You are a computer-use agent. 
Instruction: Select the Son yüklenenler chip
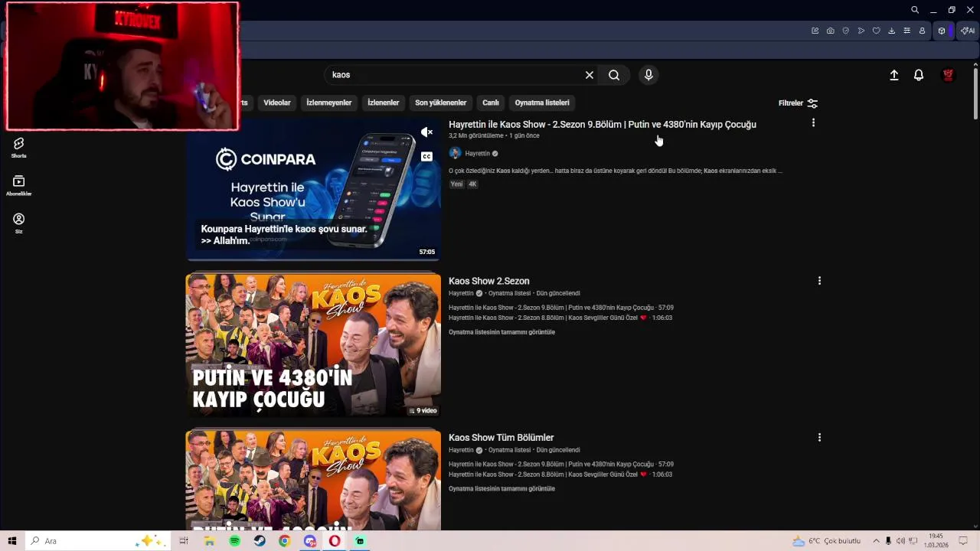[441, 103]
